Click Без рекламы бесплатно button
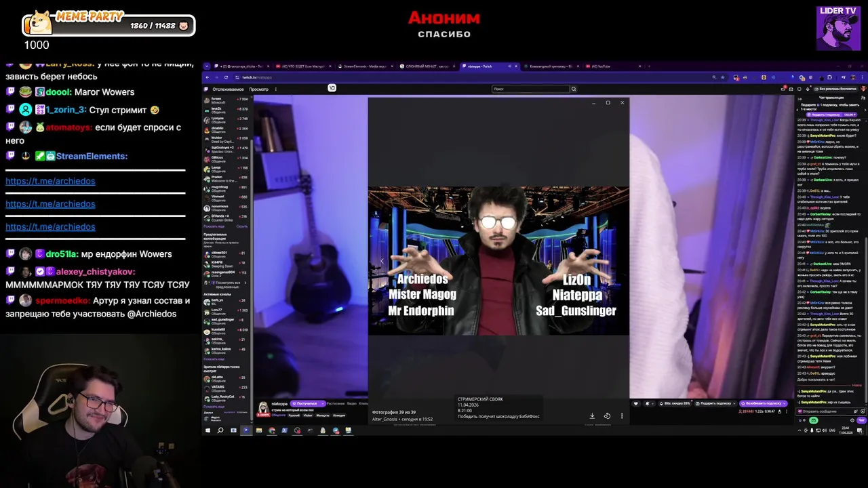868x488 pixels. (836, 89)
